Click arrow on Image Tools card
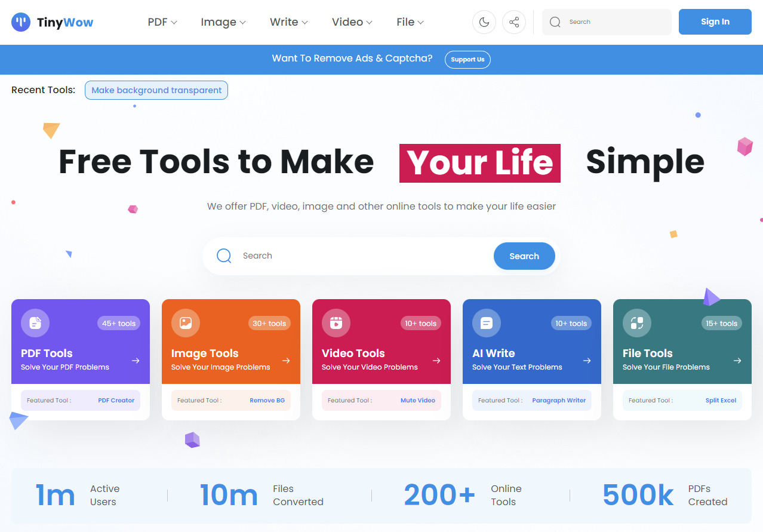763x532 pixels. 286,361
